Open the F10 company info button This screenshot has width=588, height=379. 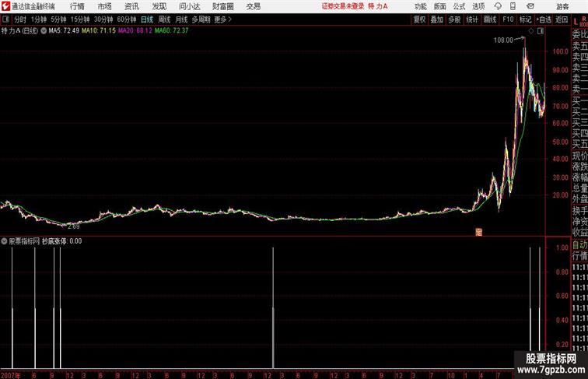(x=508, y=19)
